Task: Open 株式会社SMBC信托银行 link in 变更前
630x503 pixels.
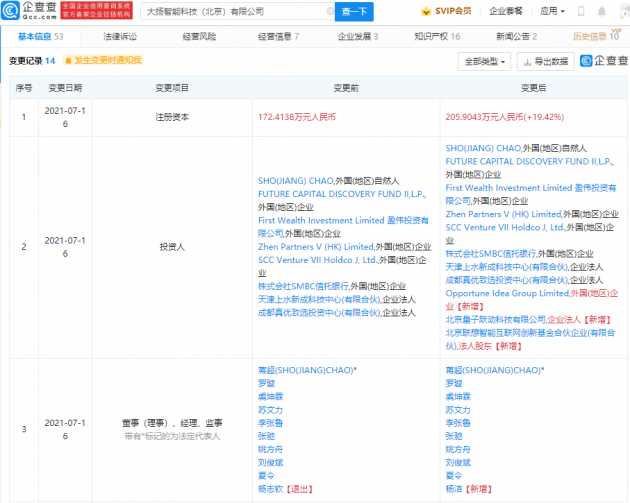Action: click(303, 286)
